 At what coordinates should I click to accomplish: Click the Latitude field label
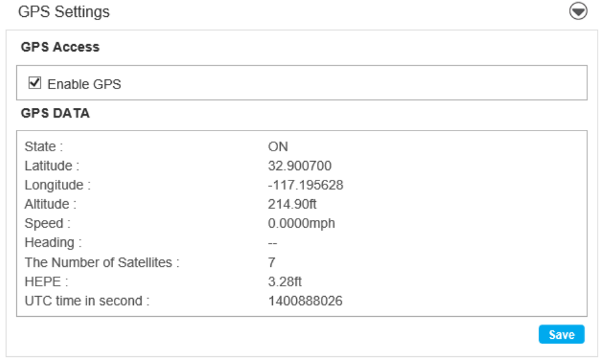click(52, 166)
